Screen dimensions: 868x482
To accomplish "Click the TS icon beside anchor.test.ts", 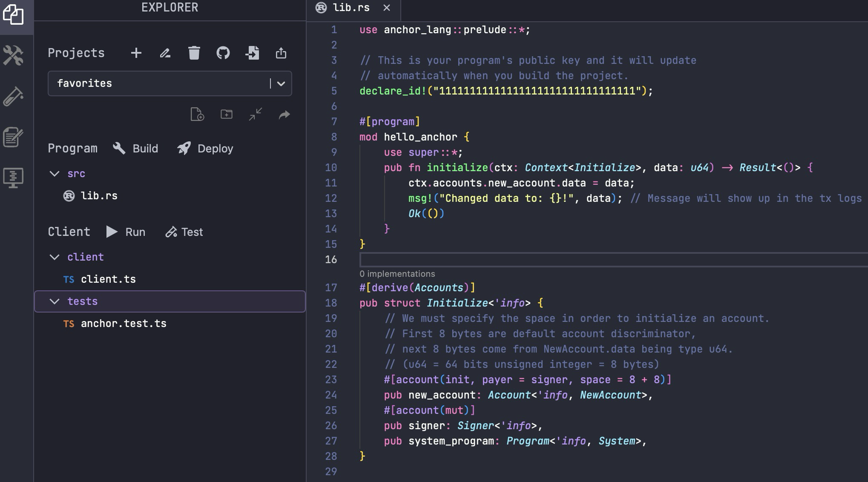I will (x=69, y=324).
